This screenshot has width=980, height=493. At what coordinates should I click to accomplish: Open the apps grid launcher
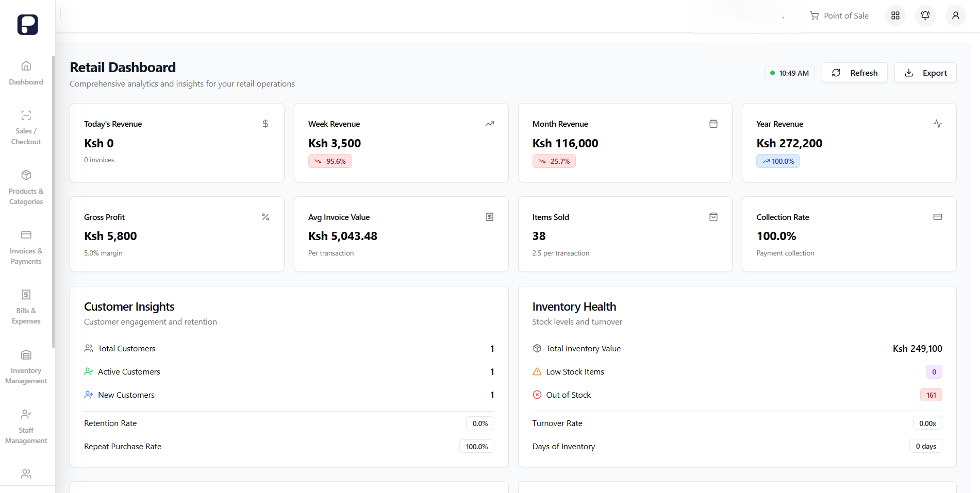click(x=895, y=15)
